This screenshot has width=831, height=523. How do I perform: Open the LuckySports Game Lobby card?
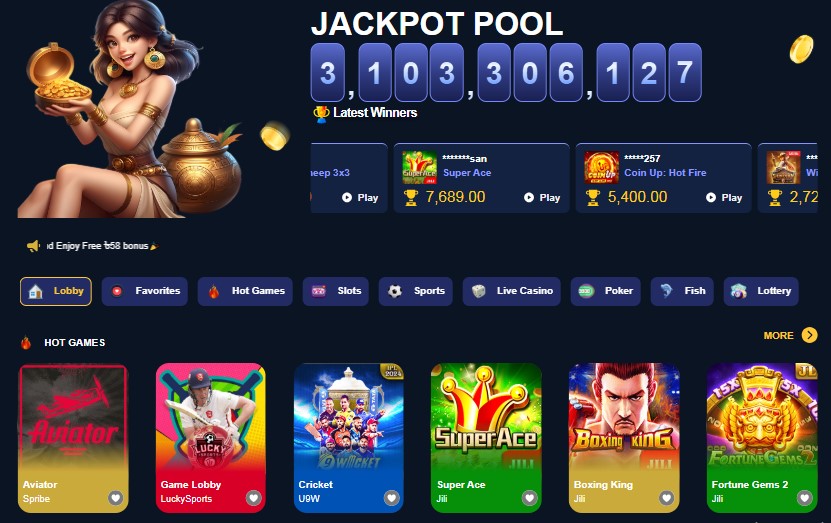(211, 438)
